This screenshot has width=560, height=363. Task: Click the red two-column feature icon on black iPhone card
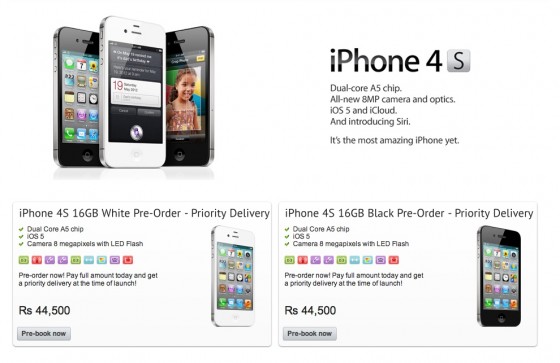click(302, 260)
